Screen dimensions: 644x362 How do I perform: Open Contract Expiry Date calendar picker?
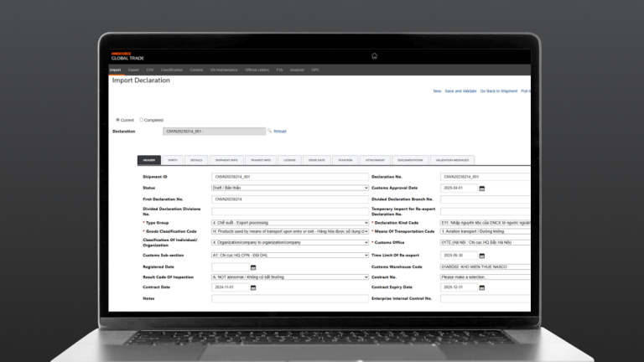[482, 287]
